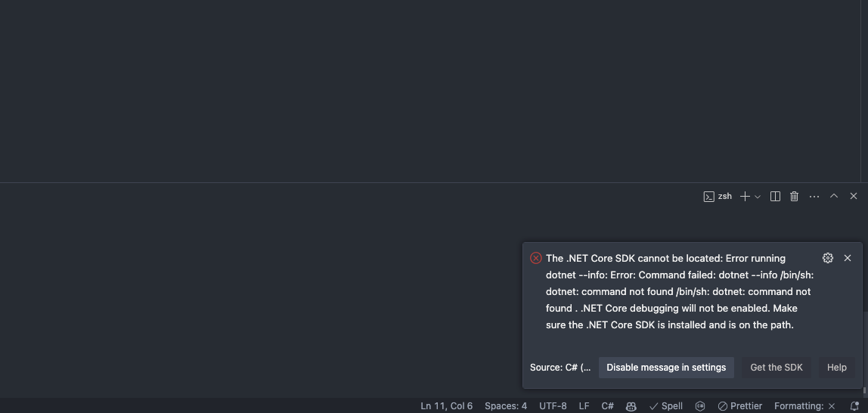Dismiss the .NET SDK error notification
This screenshot has width=868, height=413.
pos(848,258)
